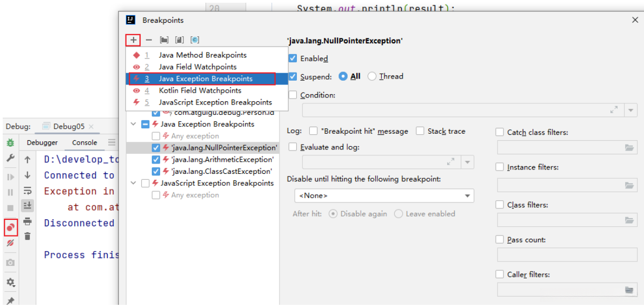Click the Clear All trash icon
The image size is (644, 307).
(28, 236)
